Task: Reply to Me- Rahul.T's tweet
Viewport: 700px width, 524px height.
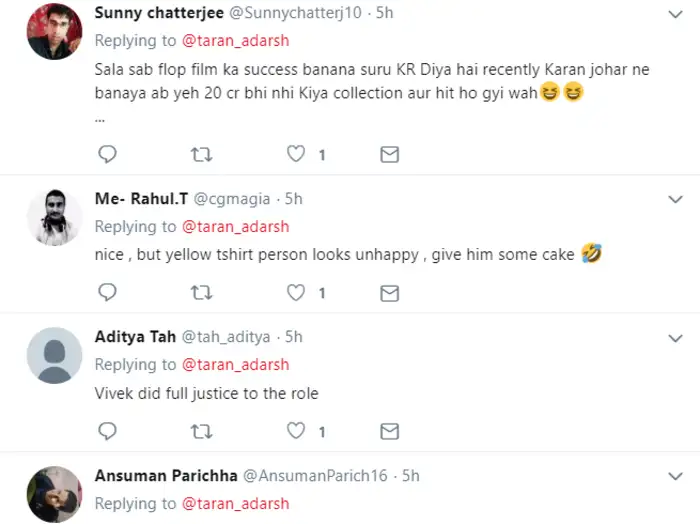Action: pyautogui.click(x=107, y=292)
